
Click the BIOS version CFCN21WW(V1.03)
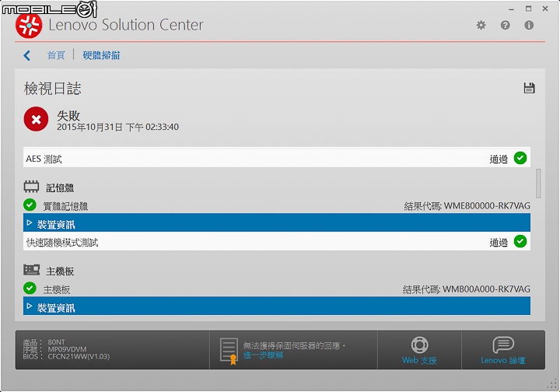click(79, 356)
